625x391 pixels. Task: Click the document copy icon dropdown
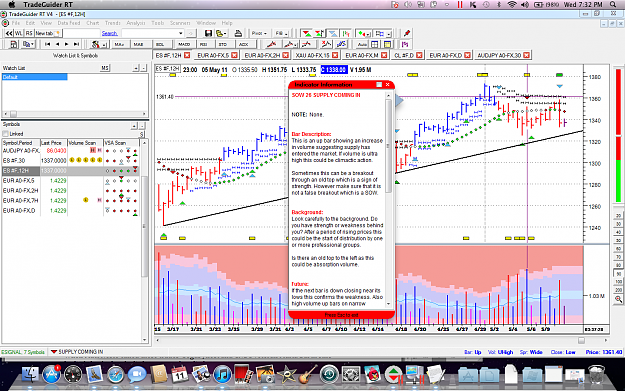pyautogui.click(x=28, y=44)
